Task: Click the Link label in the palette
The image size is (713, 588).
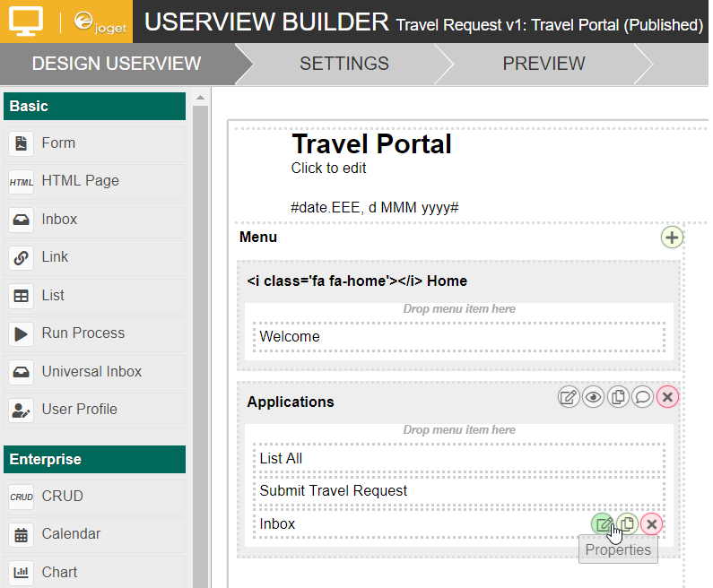Action: click(x=55, y=257)
